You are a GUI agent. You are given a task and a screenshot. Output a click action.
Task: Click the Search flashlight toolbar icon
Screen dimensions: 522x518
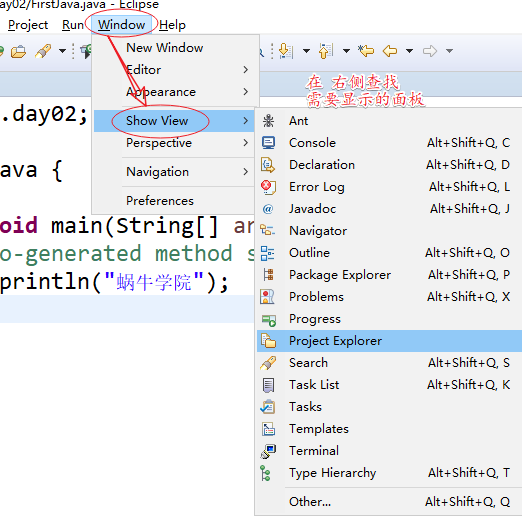[x=43, y=51]
